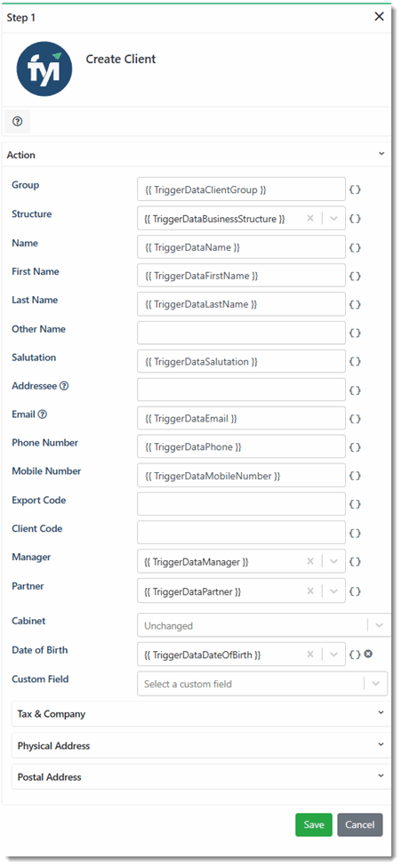Open the Date of Birth dropdown arrow
The height and width of the screenshot is (868, 402).
coord(334,655)
